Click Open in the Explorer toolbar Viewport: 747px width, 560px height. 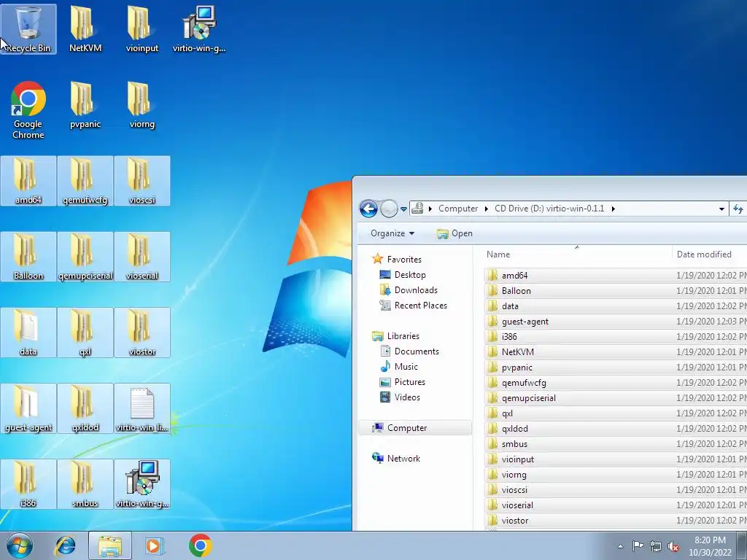455,233
